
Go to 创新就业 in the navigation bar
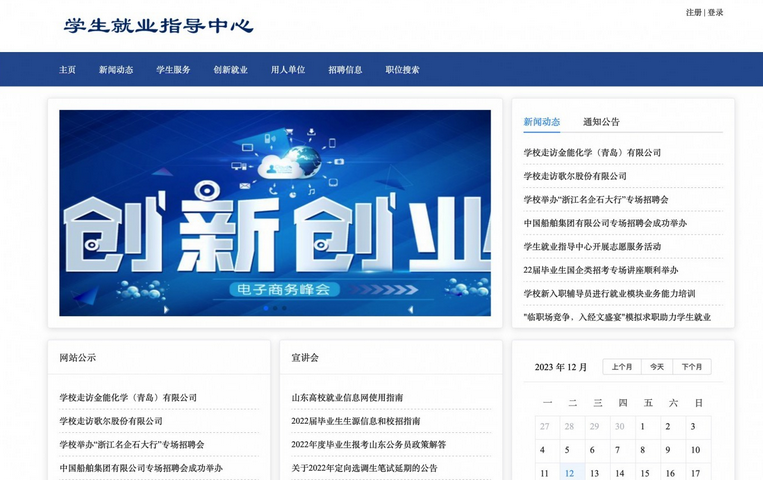231,70
